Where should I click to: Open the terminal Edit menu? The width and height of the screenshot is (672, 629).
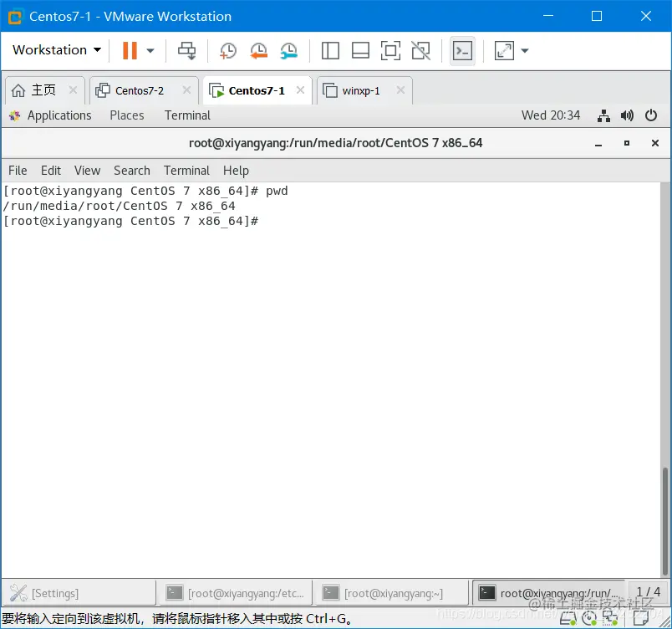[51, 171]
